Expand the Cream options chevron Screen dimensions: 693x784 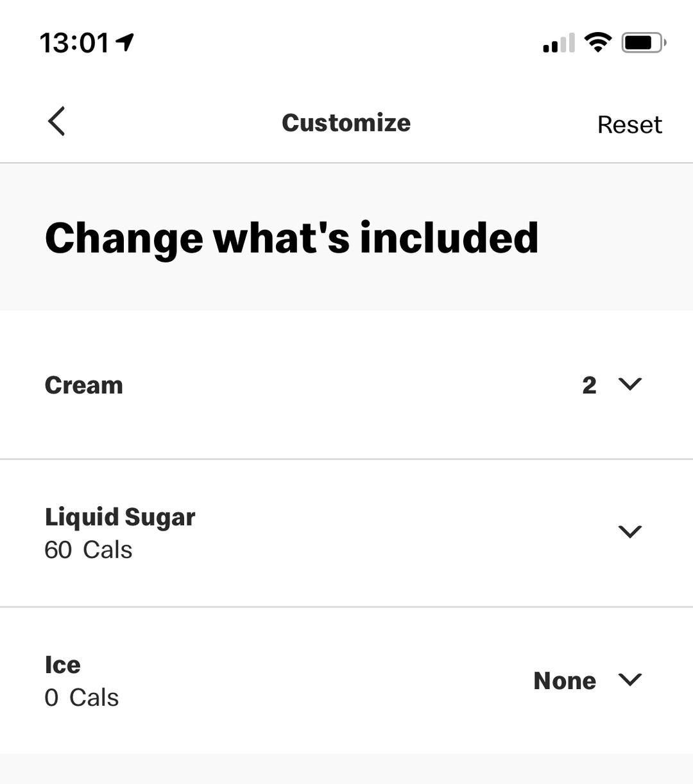tap(629, 384)
